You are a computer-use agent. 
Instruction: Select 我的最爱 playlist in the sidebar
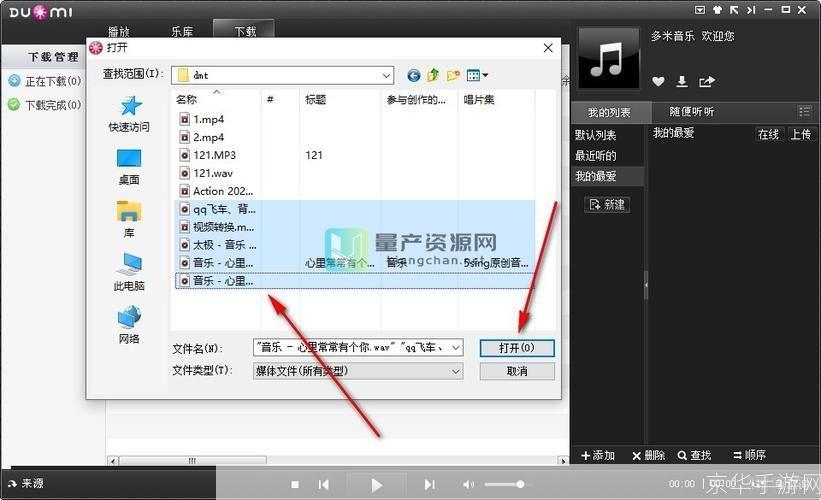(x=607, y=176)
